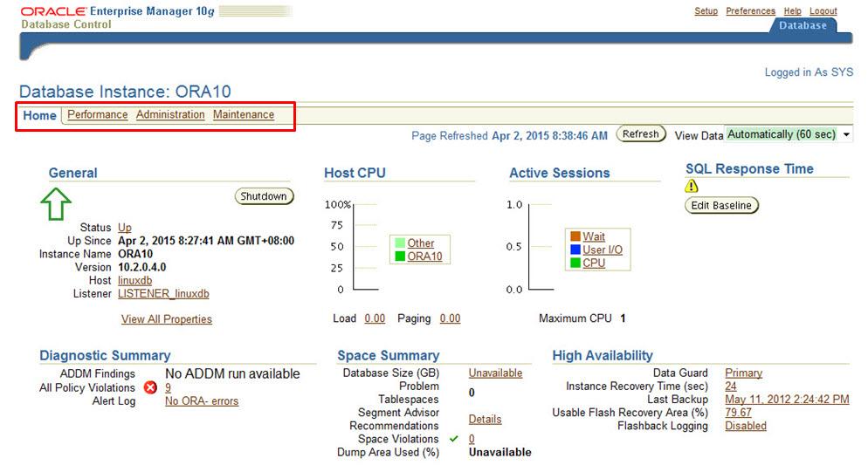The width and height of the screenshot is (868, 472).
Task: Open the LISTENER_linuxdb link
Action: [x=163, y=294]
